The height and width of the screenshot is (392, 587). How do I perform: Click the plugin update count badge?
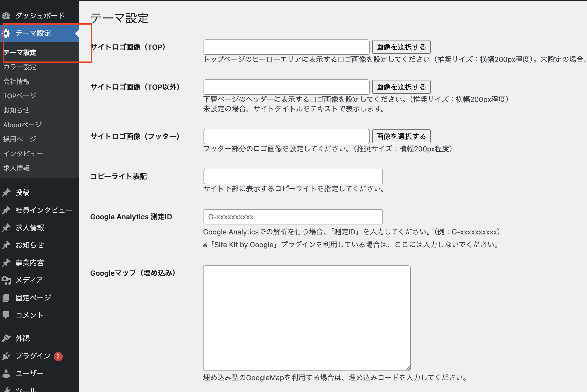58,356
